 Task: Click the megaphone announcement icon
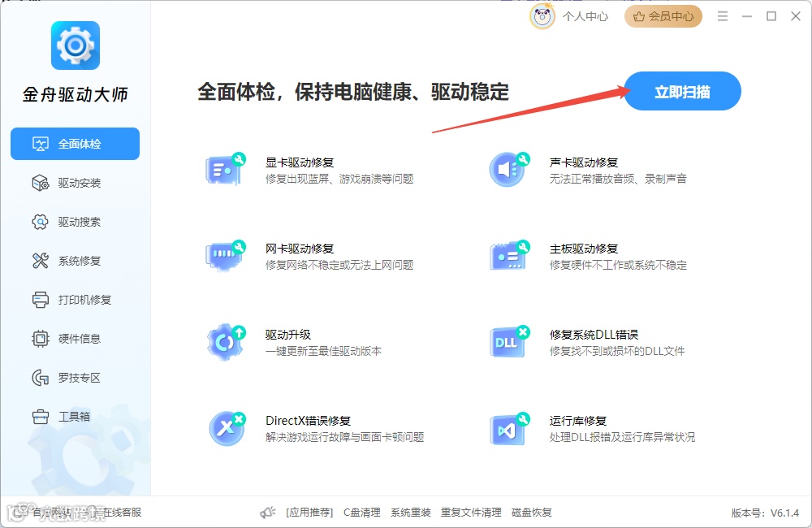[x=268, y=513]
